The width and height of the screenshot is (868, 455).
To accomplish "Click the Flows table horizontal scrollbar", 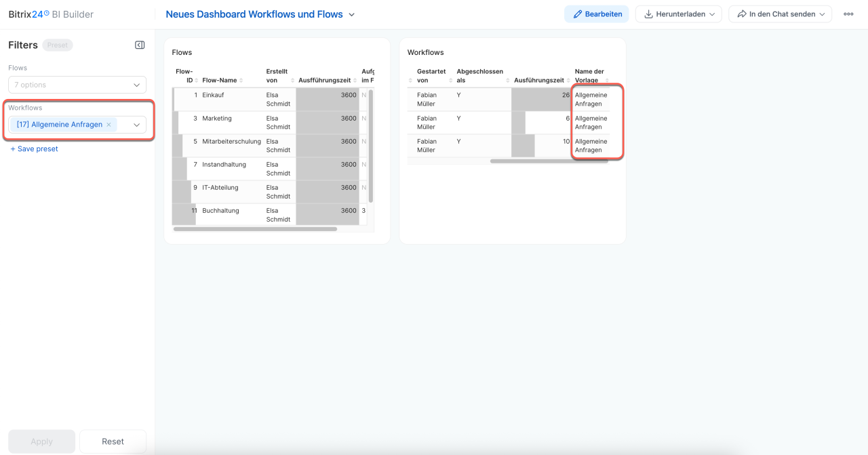I will [x=255, y=229].
